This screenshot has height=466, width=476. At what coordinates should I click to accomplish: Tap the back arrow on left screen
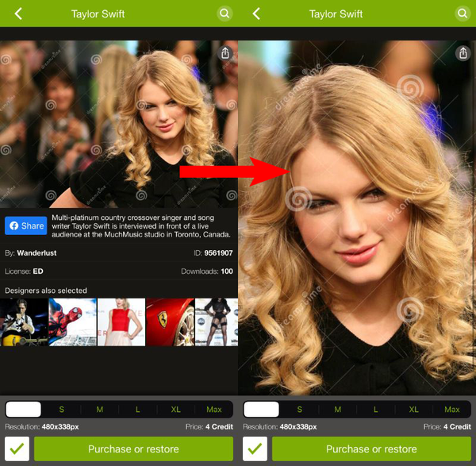pyautogui.click(x=18, y=13)
